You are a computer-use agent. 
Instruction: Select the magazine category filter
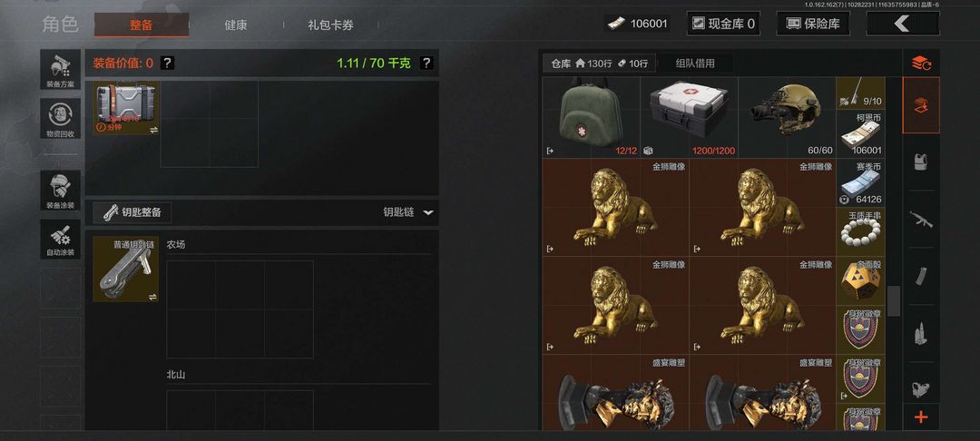921,276
